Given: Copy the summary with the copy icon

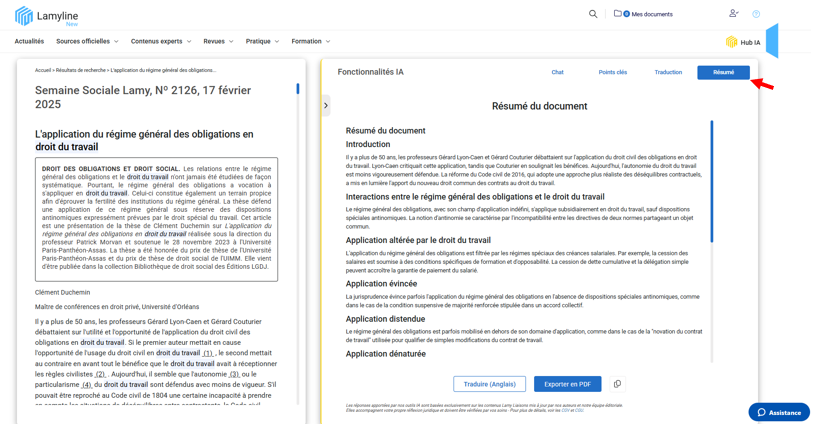Looking at the screenshot, I should click(617, 384).
